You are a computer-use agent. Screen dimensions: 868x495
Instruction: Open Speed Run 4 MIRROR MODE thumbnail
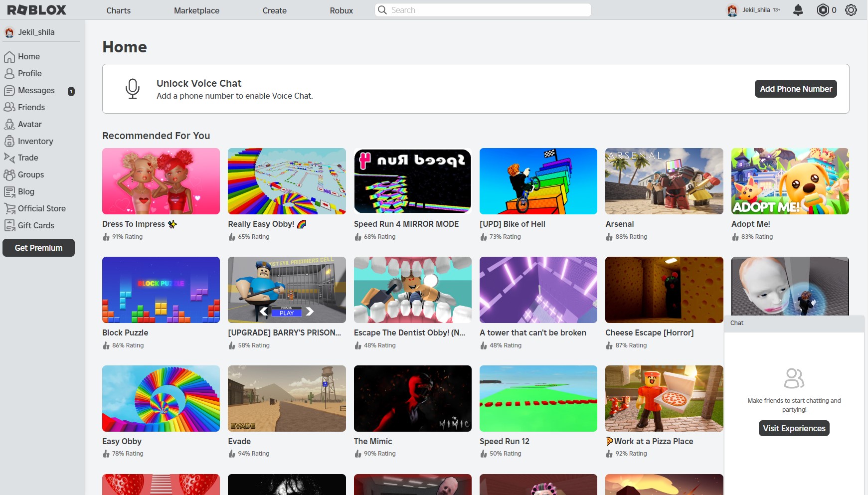(x=413, y=181)
